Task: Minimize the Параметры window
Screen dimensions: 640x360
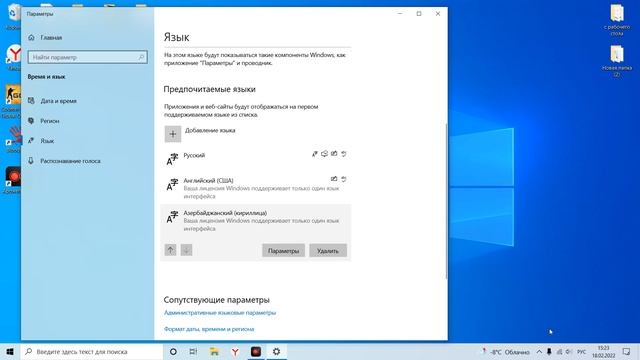Action: coord(400,13)
